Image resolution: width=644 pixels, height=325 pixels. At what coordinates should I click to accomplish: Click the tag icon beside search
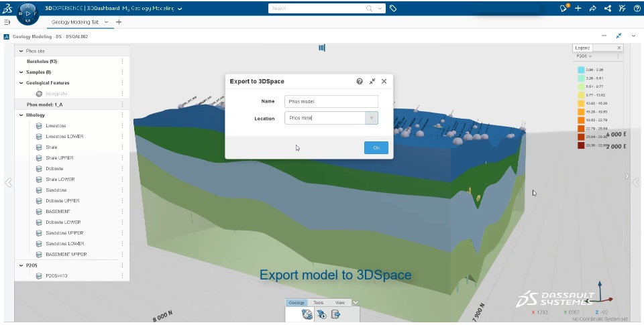point(393,8)
